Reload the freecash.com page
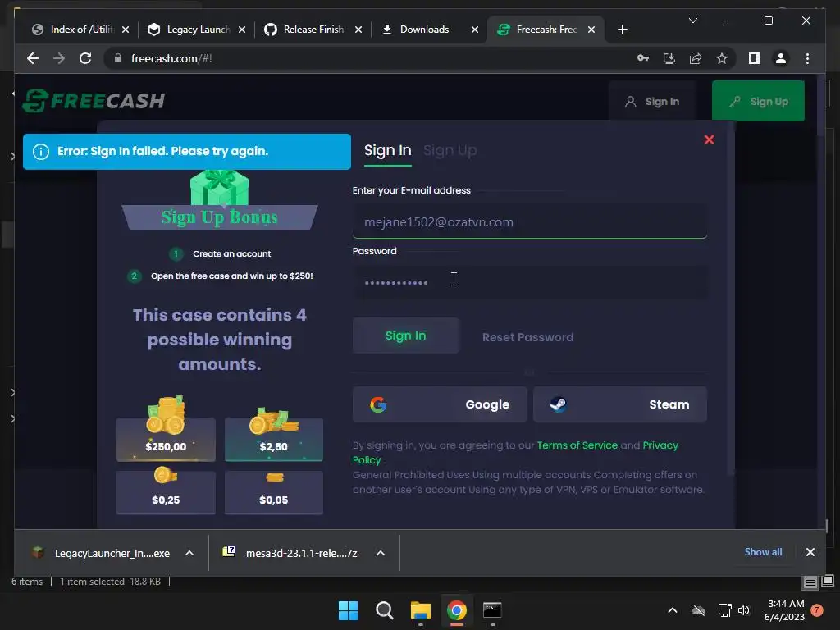 [85, 58]
